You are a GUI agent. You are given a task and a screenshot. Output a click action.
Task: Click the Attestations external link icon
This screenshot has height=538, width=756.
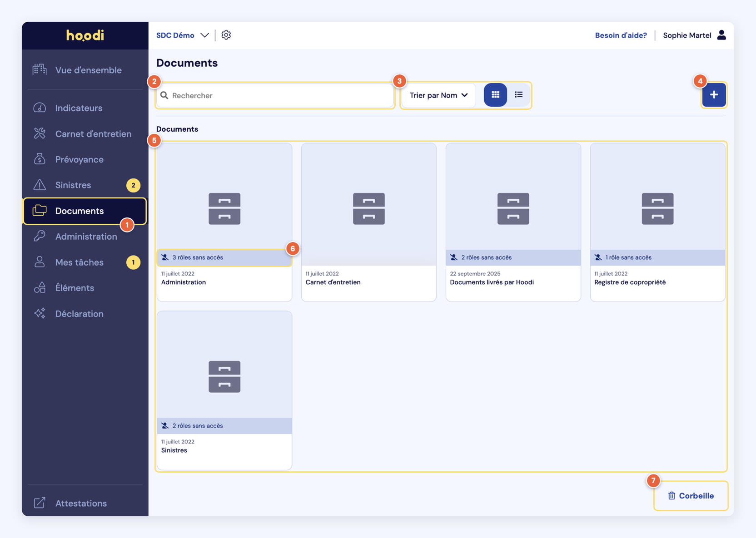[x=40, y=503]
